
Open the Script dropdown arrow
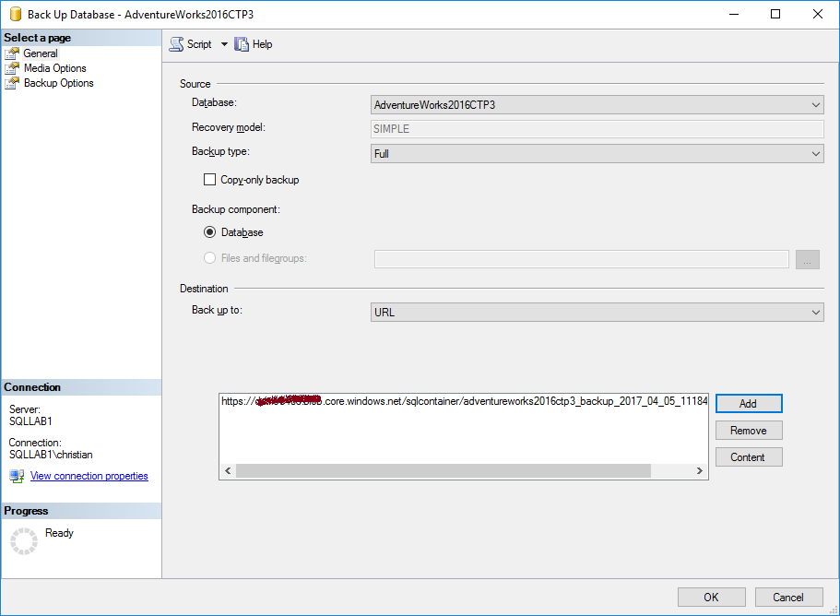[224, 44]
